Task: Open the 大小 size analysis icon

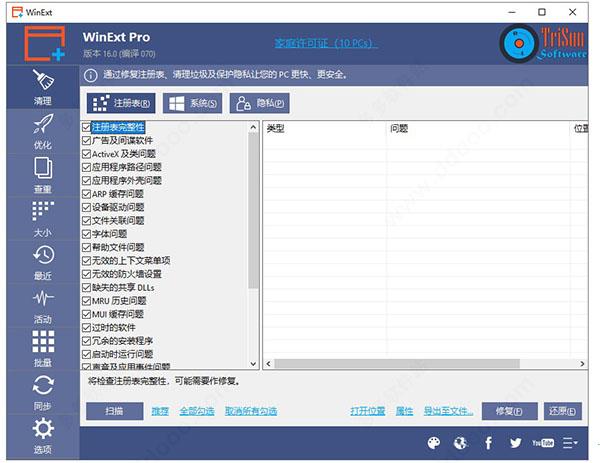Action: click(43, 218)
